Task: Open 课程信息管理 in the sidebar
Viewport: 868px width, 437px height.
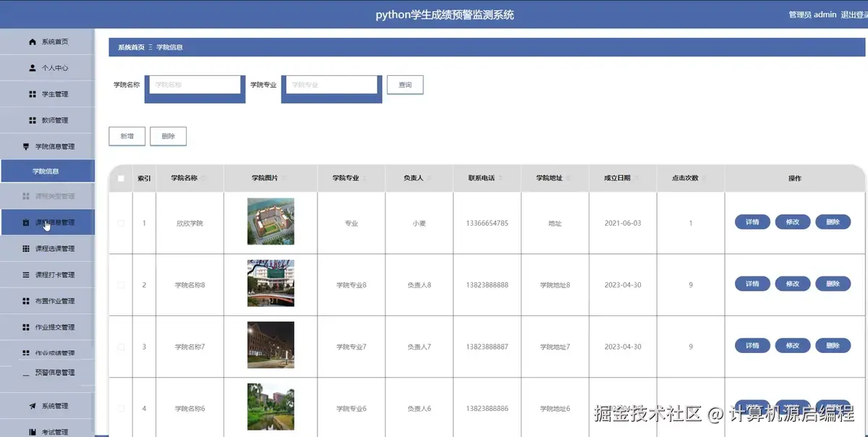Action: [47, 222]
